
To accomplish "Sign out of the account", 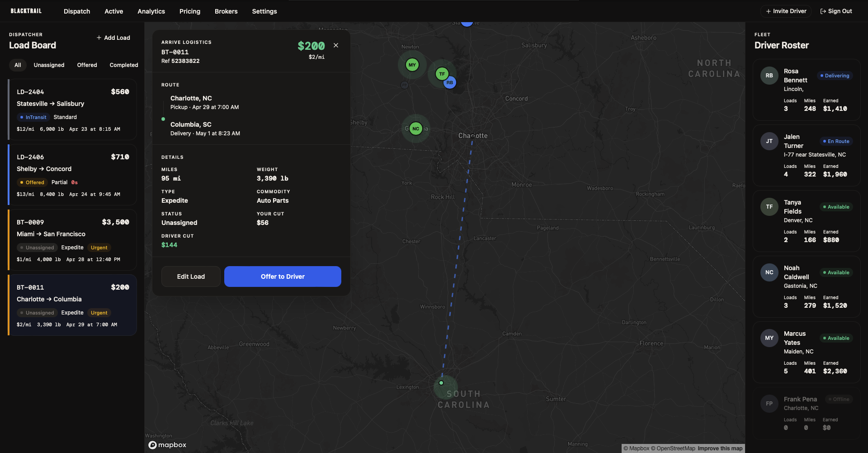I will coord(836,11).
